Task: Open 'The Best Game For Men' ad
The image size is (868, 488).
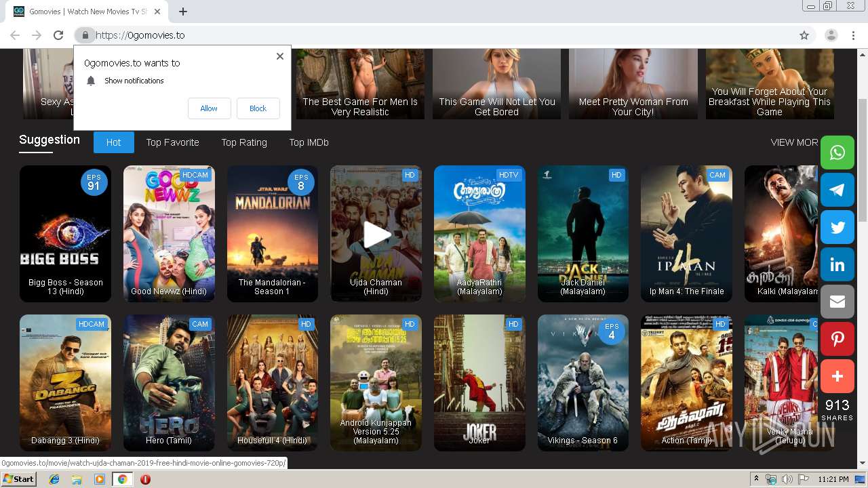Action: pos(360,84)
